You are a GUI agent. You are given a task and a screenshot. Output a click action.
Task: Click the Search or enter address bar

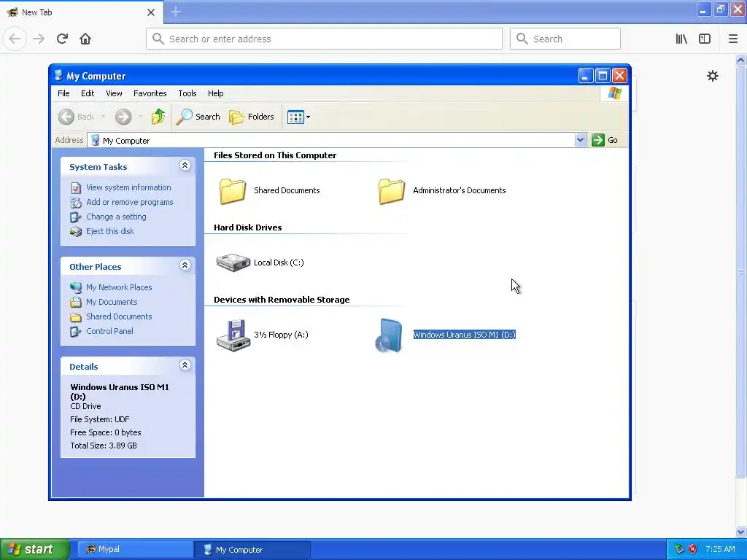click(324, 39)
